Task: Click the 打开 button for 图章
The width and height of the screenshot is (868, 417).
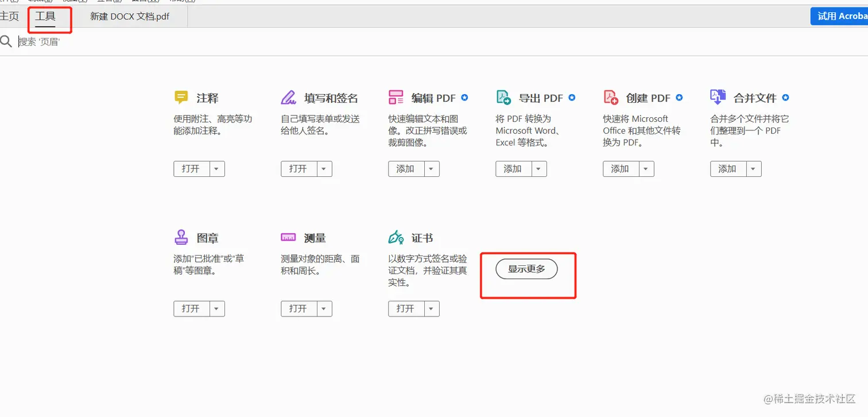Action: pyautogui.click(x=191, y=308)
